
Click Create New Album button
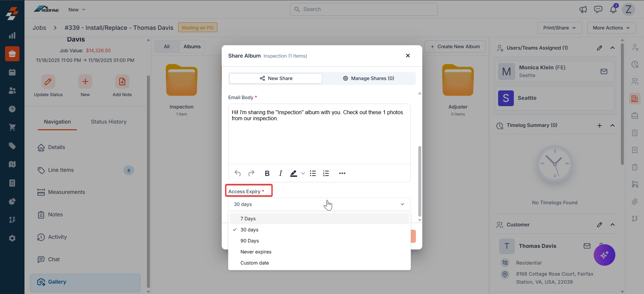pyautogui.click(x=455, y=47)
